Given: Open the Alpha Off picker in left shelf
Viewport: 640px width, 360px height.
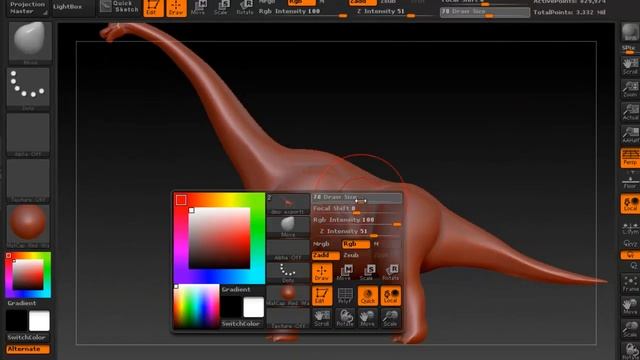Looking at the screenshot, I should [28, 135].
